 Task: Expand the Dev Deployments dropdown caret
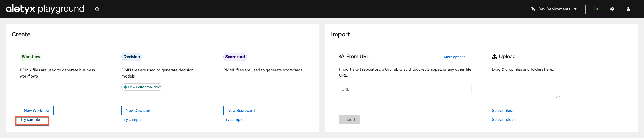point(575,9)
